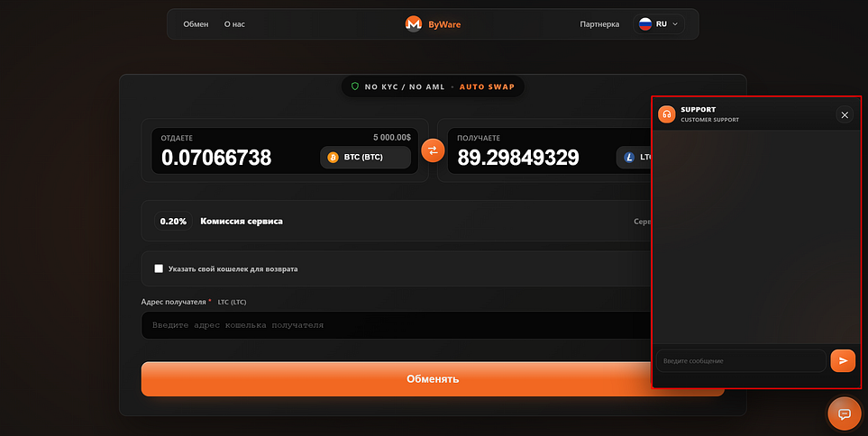Open the BTC currency selector
Image resolution: width=868 pixels, height=436 pixels.
click(x=365, y=158)
